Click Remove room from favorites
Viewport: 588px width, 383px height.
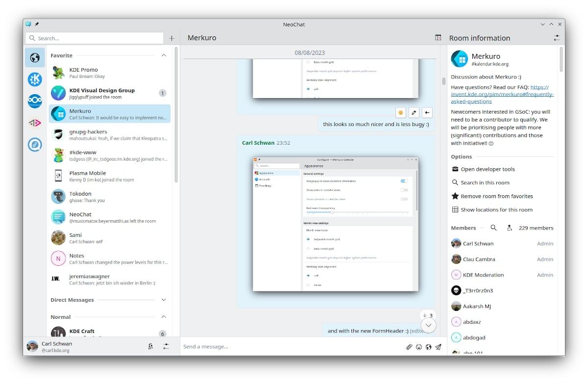[x=502, y=196]
